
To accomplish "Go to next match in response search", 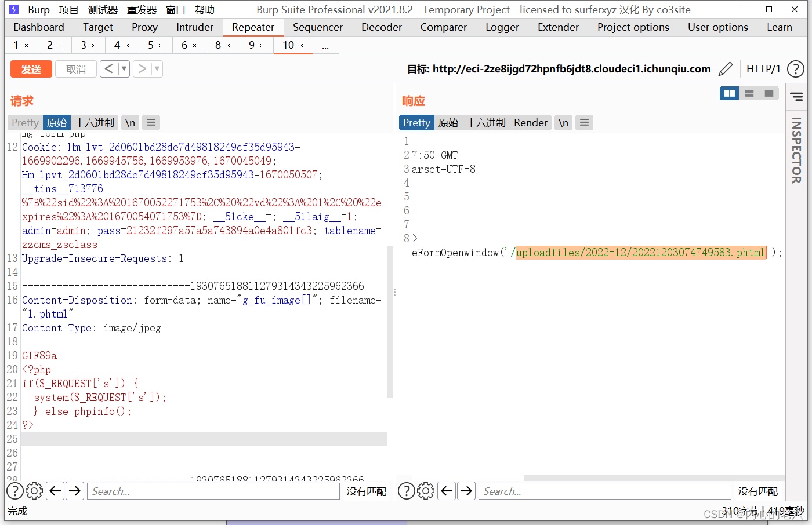I will [x=466, y=491].
